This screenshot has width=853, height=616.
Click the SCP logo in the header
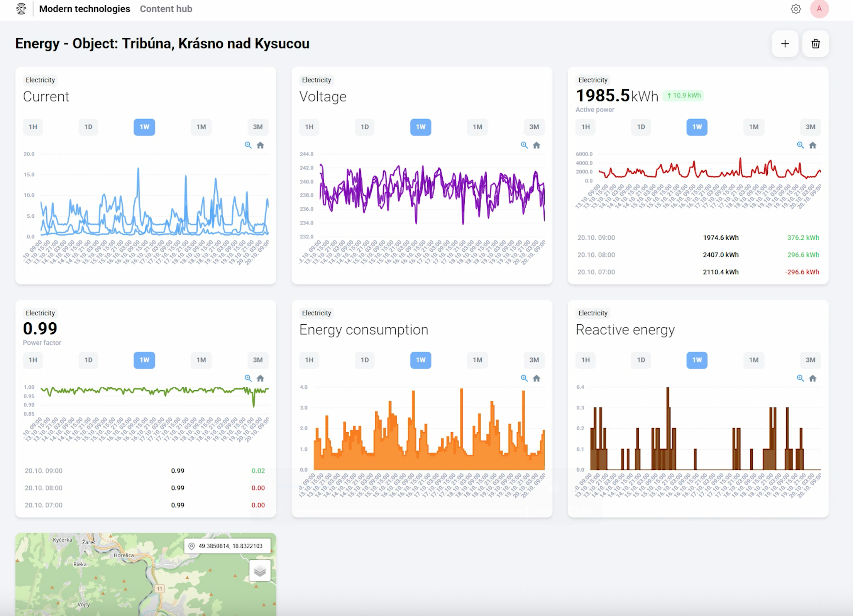point(21,8)
